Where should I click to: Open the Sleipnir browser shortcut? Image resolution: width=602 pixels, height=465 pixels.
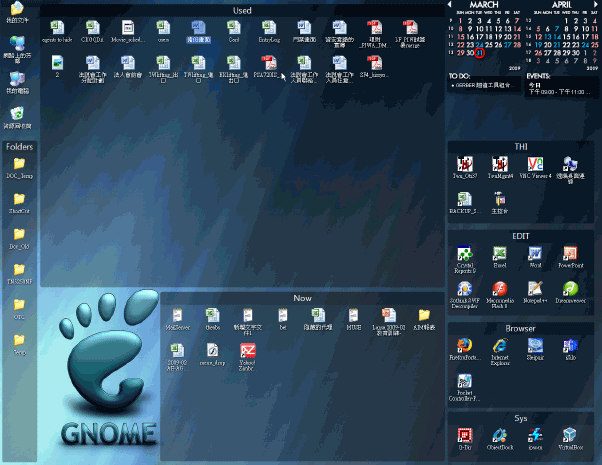pyautogui.click(x=535, y=349)
